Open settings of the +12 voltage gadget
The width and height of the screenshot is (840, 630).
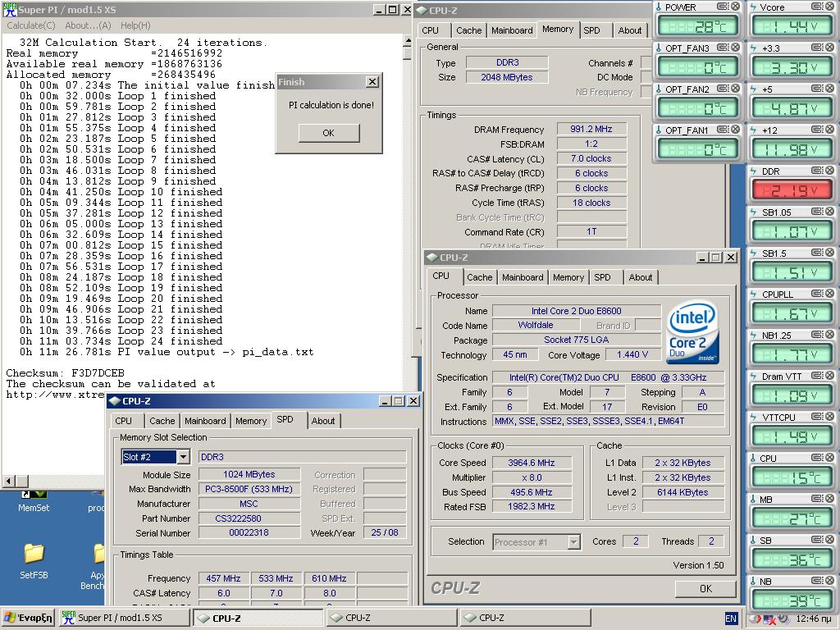818,130
